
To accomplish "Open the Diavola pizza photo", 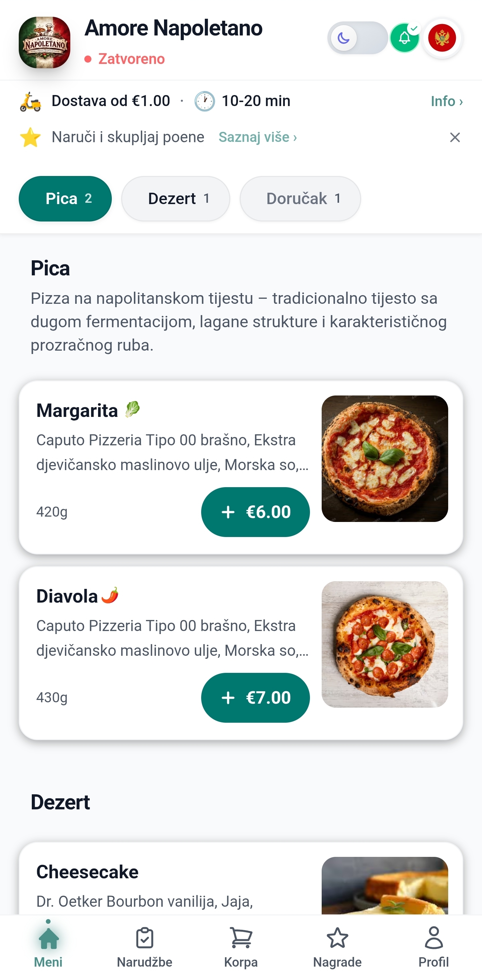I will coord(385,644).
